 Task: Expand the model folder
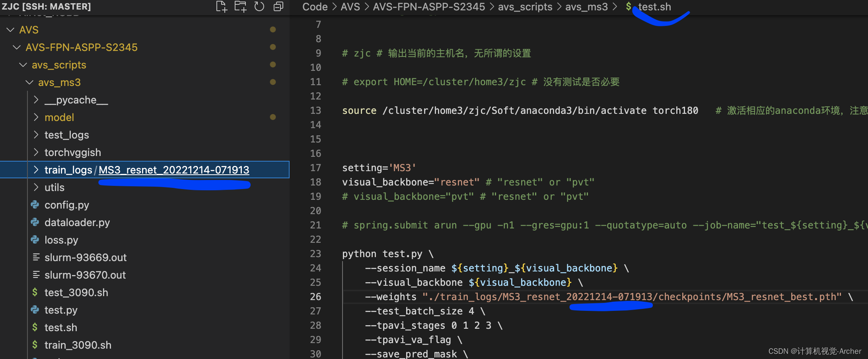tap(36, 117)
